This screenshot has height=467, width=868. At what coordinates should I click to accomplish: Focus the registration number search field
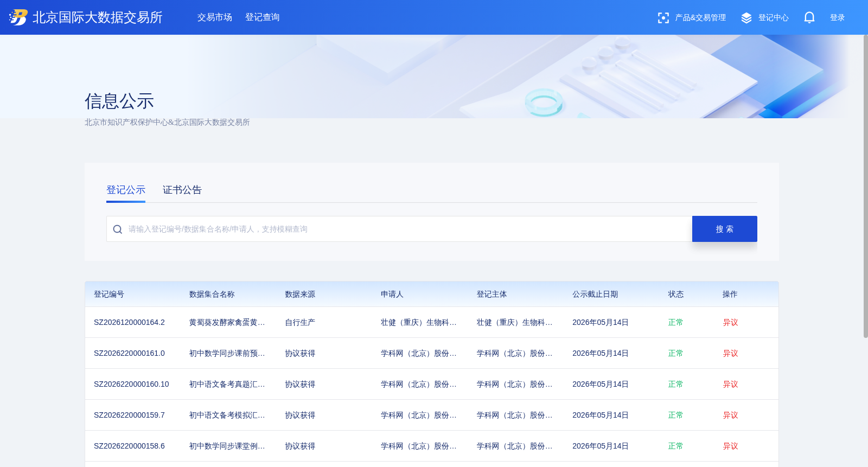[399, 229]
